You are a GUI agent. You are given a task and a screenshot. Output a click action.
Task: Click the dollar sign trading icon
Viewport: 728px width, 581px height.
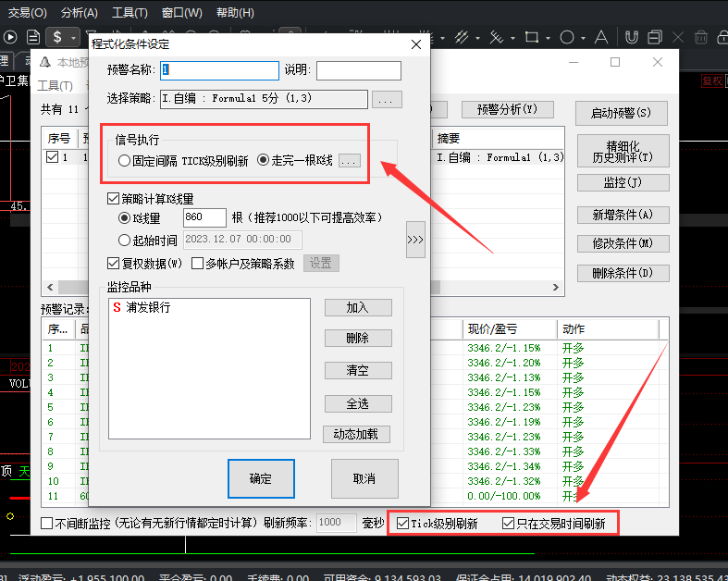[x=57, y=37]
